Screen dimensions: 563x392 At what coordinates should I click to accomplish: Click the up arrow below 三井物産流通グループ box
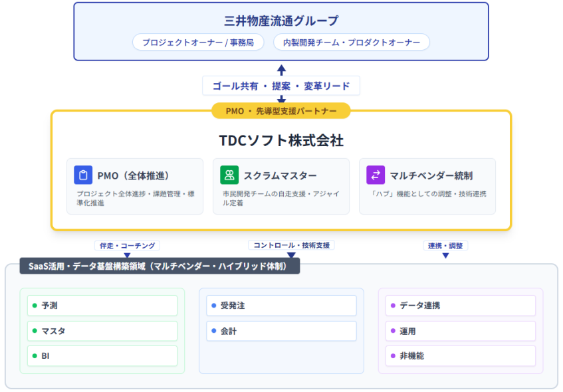click(x=281, y=69)
